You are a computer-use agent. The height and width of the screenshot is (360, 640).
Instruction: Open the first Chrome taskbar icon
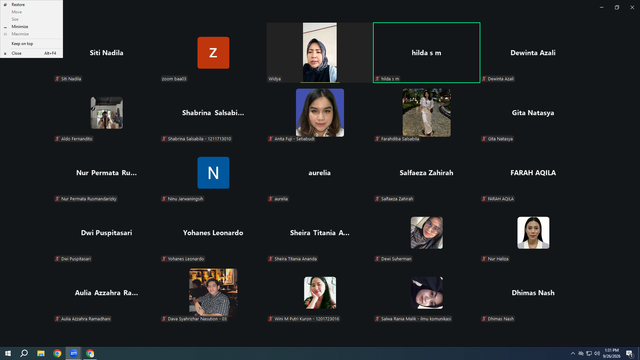tap(57, 353)
